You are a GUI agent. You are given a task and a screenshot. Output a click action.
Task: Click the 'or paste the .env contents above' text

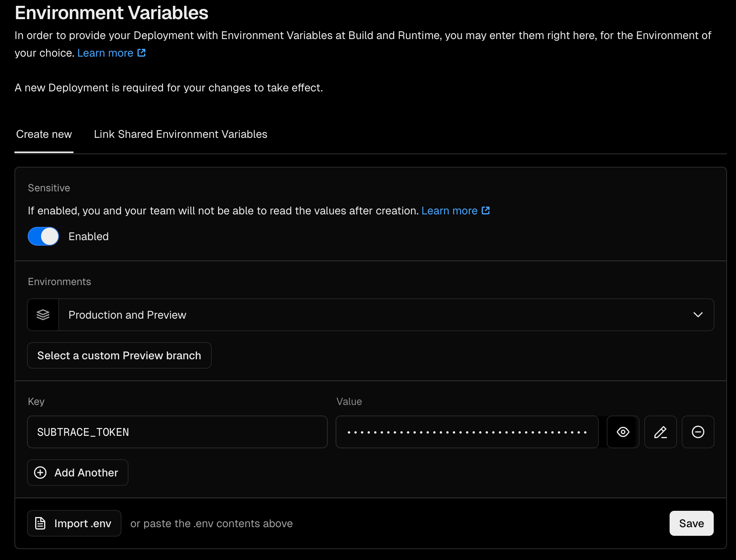[211, 523]
